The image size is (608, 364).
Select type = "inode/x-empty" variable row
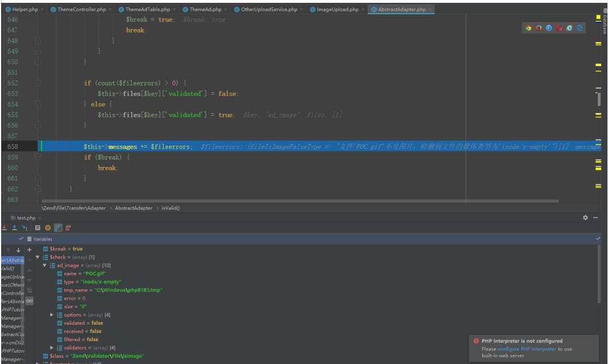(x=89, y=282)
